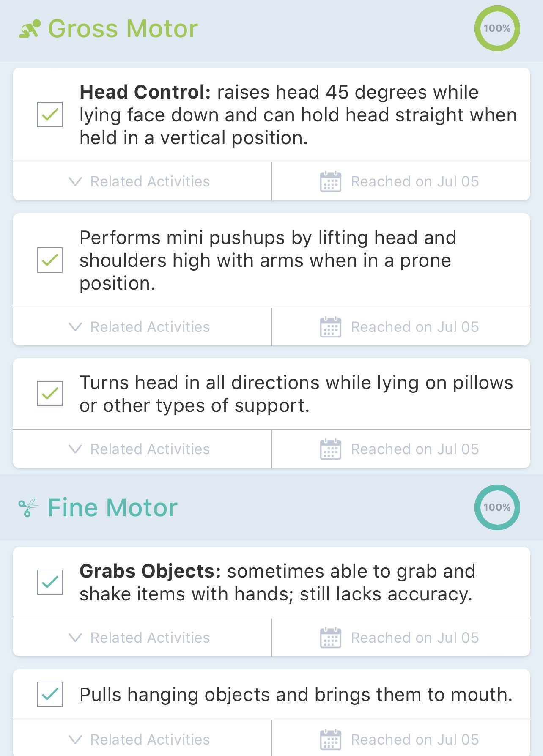Expand Related Activities under mini pushups
The image size is (543, 756).
coord(140,327)
